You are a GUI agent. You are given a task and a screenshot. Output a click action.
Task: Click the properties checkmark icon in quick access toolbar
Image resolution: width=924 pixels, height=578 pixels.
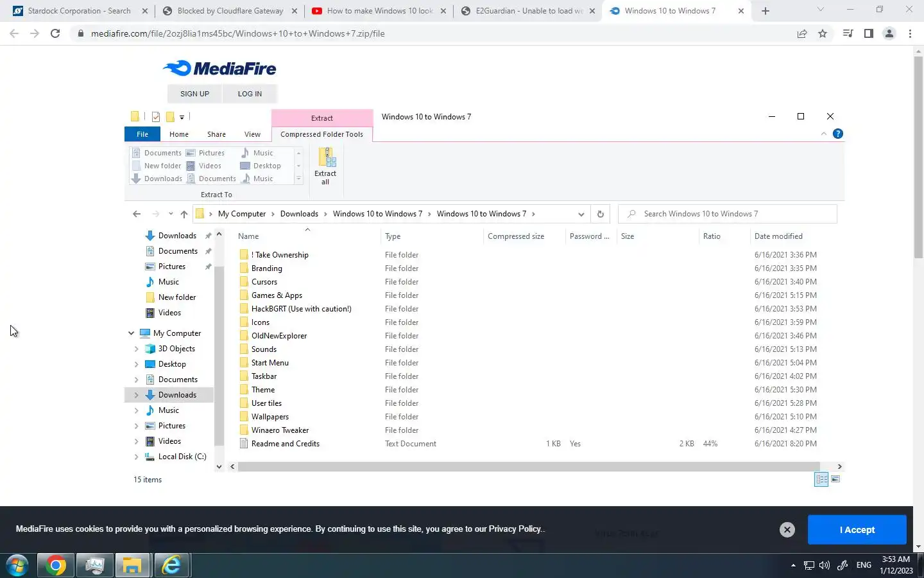[x=156, y=117]
